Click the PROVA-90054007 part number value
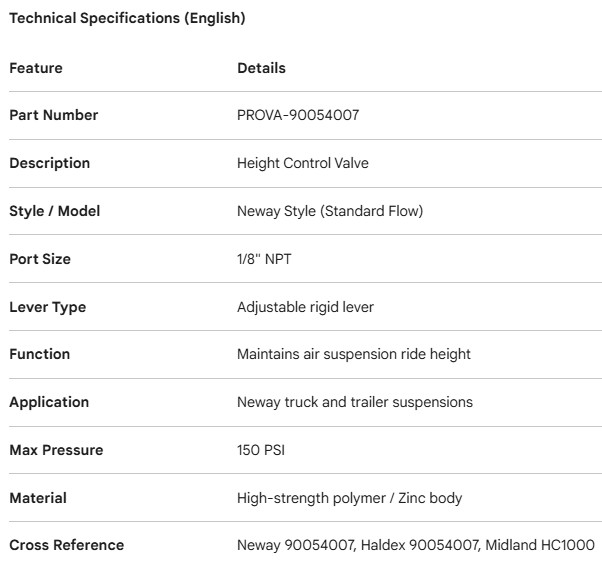 [x=298, y=115]
